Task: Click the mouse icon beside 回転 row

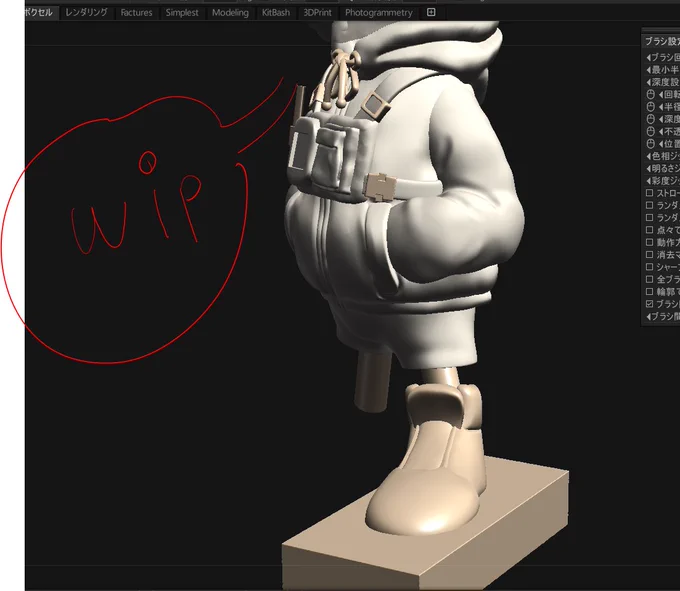Action: tap(651, 95)
